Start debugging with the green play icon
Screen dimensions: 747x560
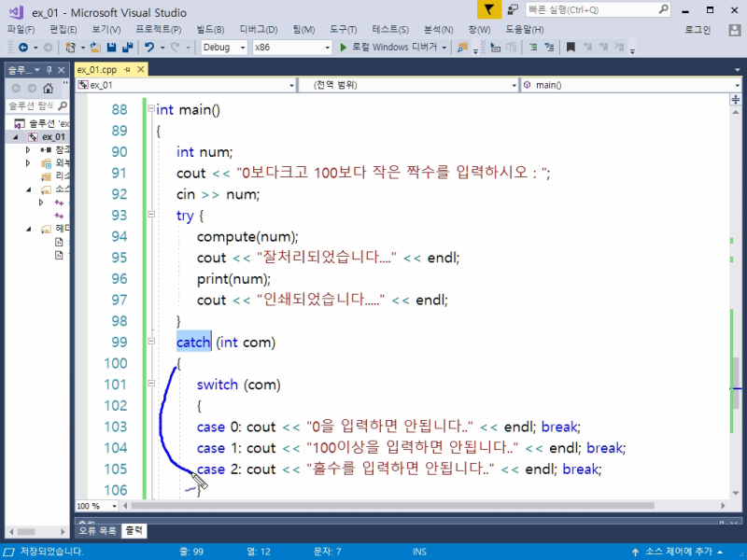343,48
